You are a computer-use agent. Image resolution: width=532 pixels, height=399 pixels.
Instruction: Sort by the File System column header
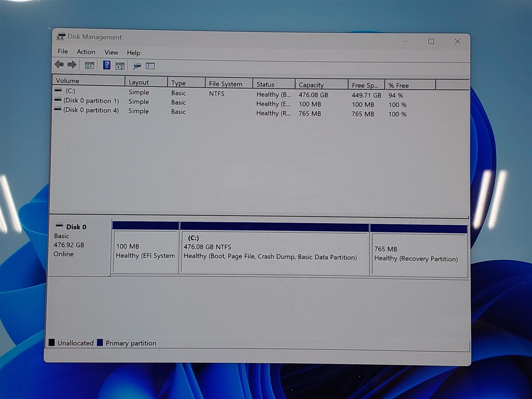[x=229, y=84]
